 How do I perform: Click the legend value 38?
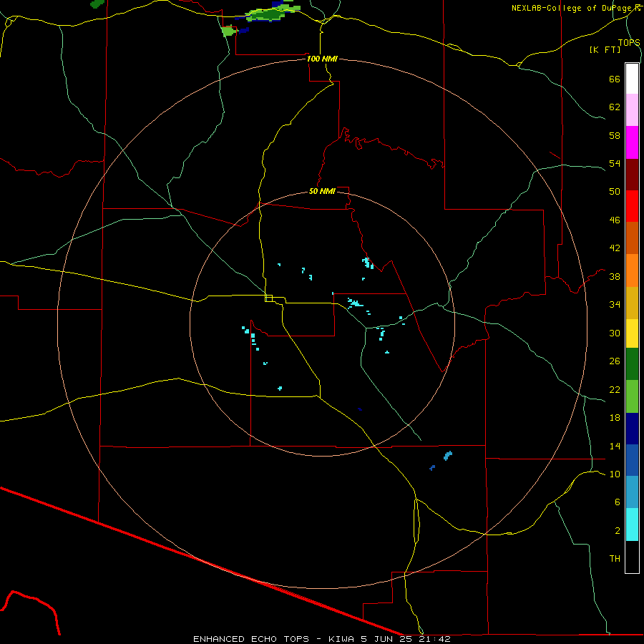point(615,276)
